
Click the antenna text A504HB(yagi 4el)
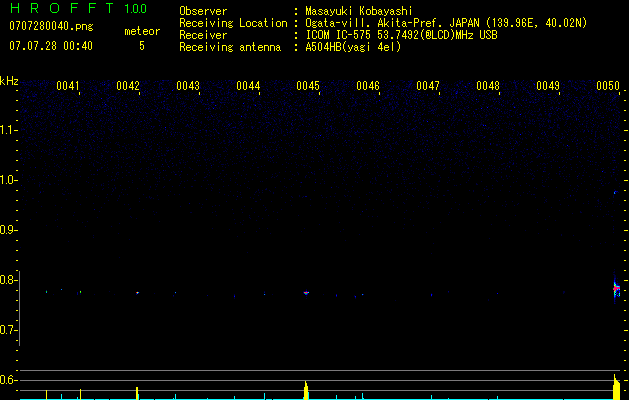pos(353,47)
